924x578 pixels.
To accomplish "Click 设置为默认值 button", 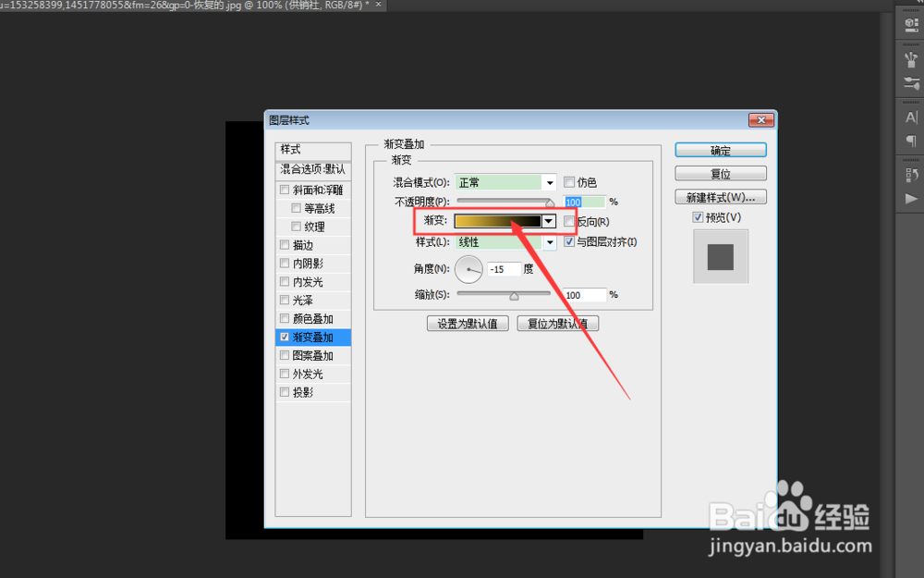I will point(468,323).
